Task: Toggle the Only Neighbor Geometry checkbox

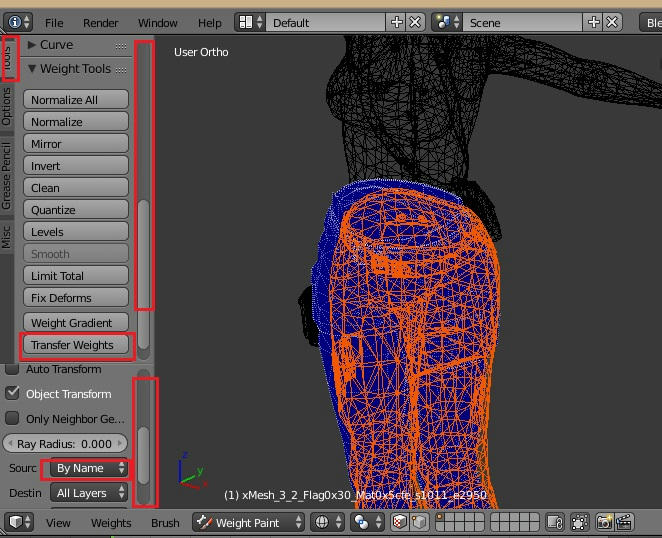Action: tap(13, 418)
